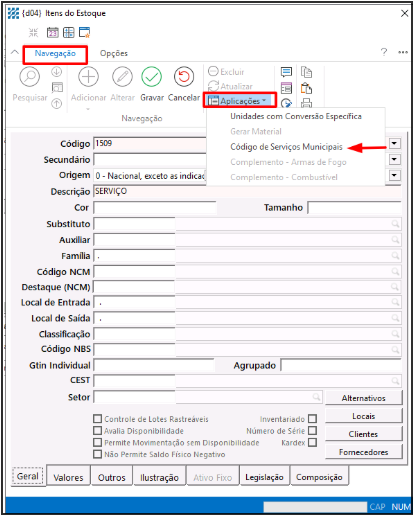
Task: Click the Cancelar red undo icon
Action: click(x=184, y=77)
